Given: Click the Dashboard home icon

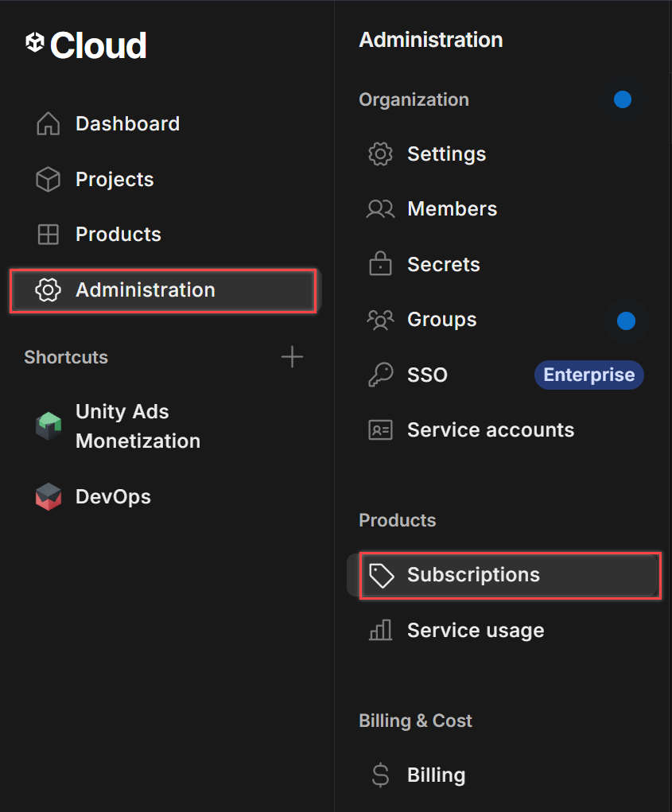Looking at the screenshot, I should [x=49, y=124].
